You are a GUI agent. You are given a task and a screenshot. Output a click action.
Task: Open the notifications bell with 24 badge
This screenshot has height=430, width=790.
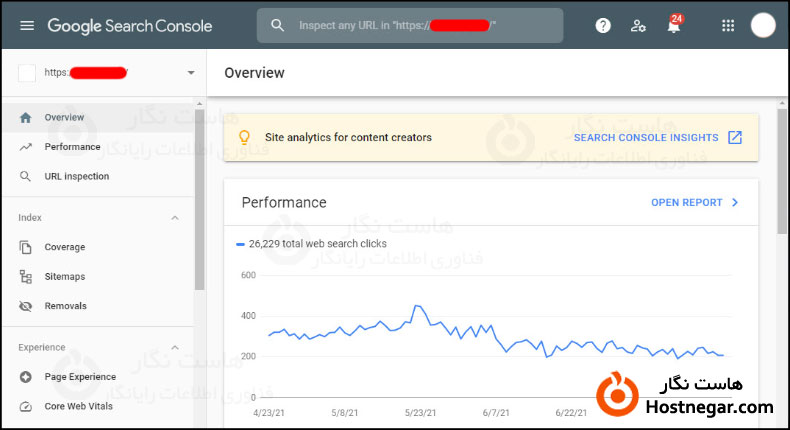[x=674, y=26]
